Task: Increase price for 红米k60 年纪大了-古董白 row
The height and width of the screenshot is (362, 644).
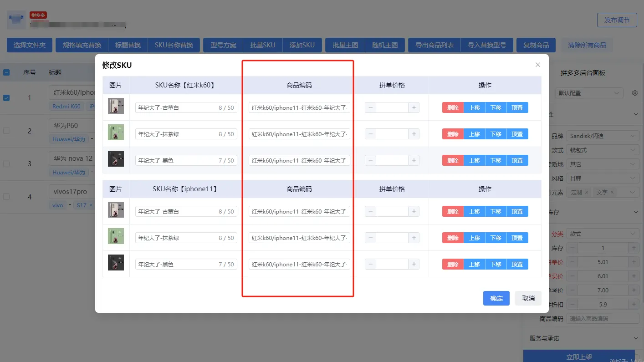Action: click(x=414, y=107)
